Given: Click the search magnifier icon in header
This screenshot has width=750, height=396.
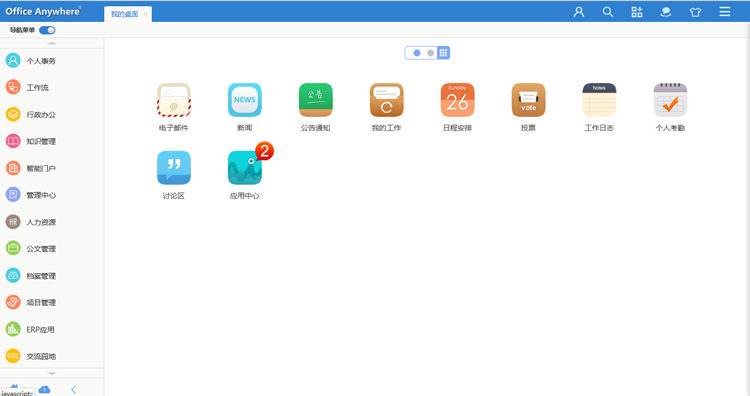Looking at the screenshot, I should click(608, 12).
